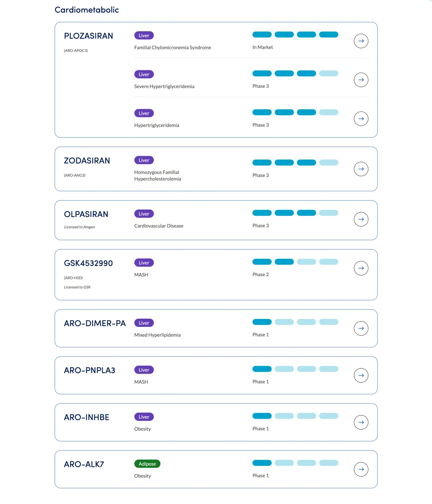Click arrow icon in GSK4532990 card

pyautogui.click(x=361, y=268)
